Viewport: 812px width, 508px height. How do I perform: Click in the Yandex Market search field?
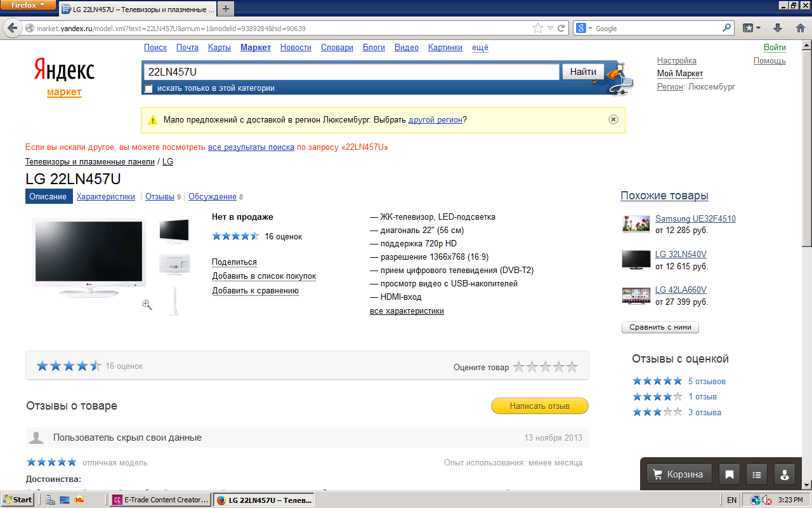point(351,72)
